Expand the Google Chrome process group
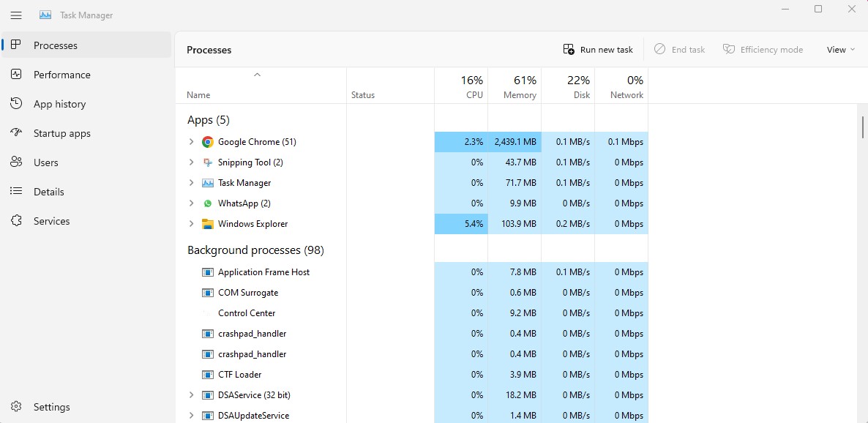 192,141
